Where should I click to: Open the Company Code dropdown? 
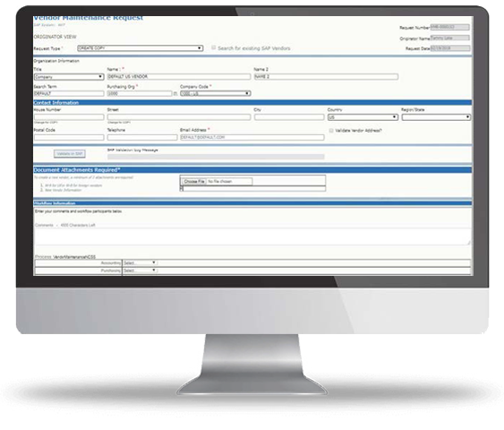pos(216,93)
